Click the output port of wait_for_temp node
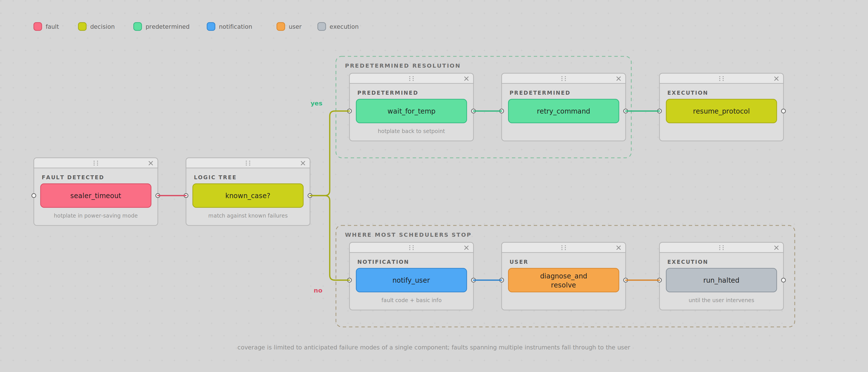Image resolution: width=868 pixels, height=372 pixels. pos(473,111)
